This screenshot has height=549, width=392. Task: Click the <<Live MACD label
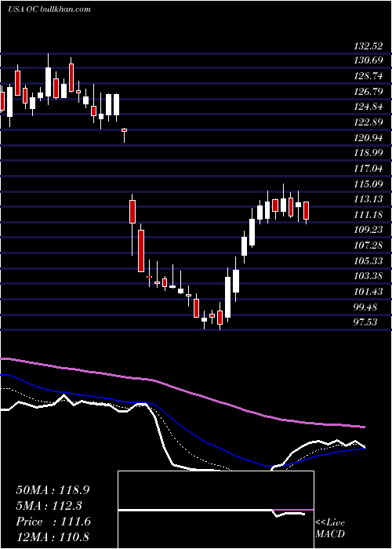(330, 529)
